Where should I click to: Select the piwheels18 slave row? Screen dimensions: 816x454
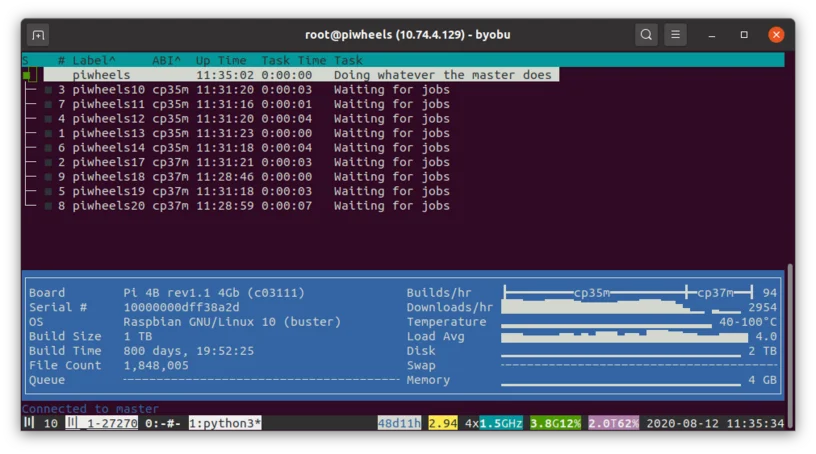[248, 177]
